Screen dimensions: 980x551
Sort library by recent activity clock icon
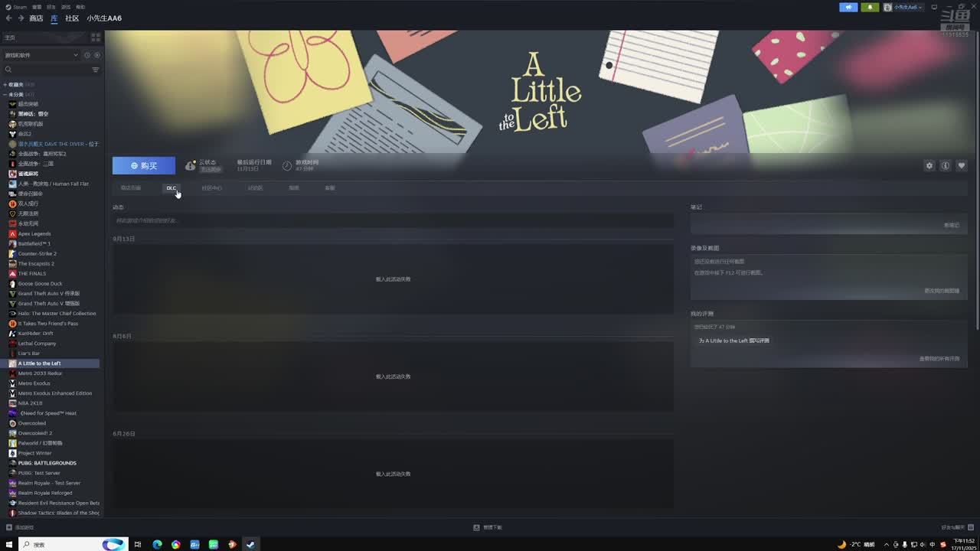pos(87,55)
